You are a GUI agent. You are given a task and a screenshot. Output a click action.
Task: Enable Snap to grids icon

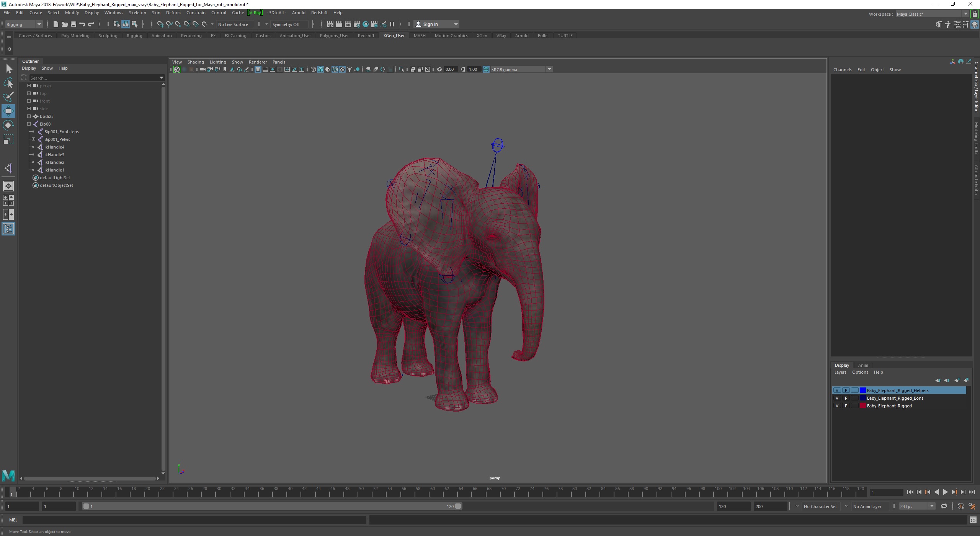tap(160, 24)
